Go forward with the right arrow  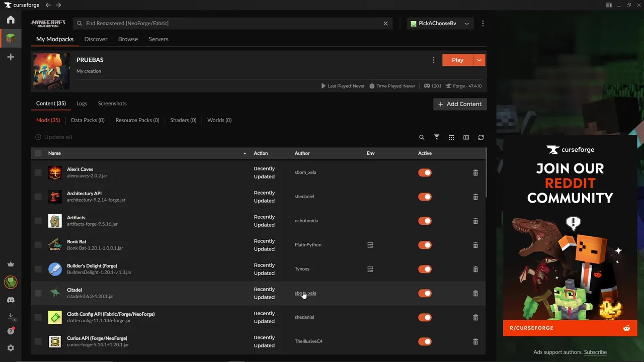pyautogui.click(x=58, y=5)
